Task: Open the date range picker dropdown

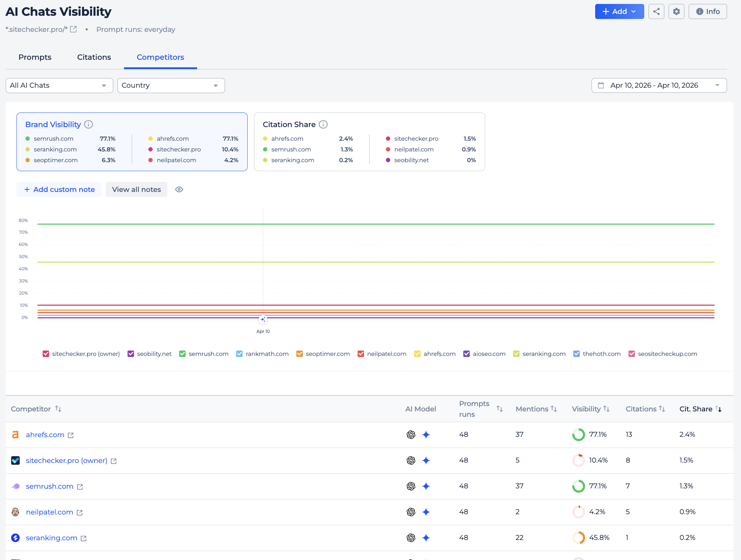Action: tap(659, 86)
